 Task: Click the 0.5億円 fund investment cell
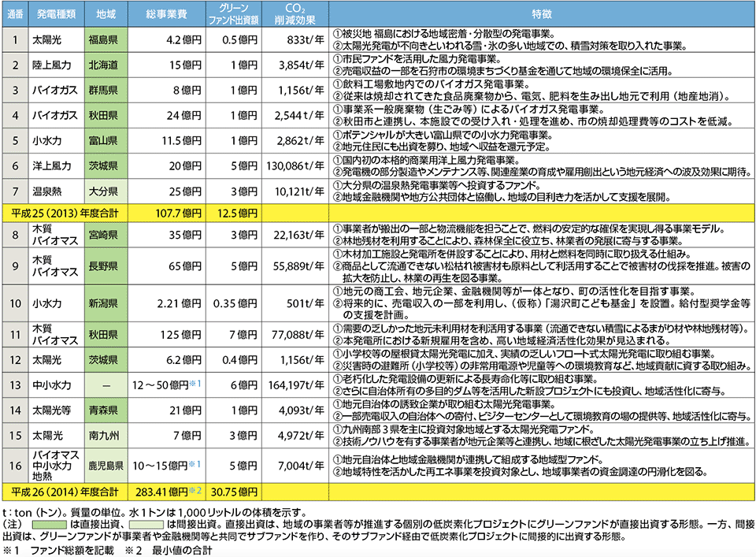click(x=234, y=39)
